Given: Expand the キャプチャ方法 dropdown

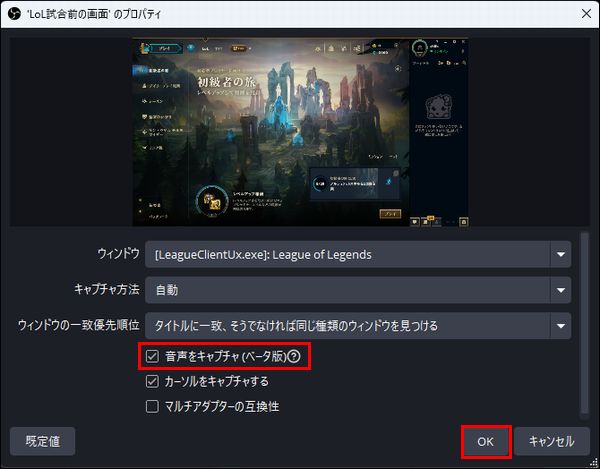Looking at the screenshot, I should point(561,290).
